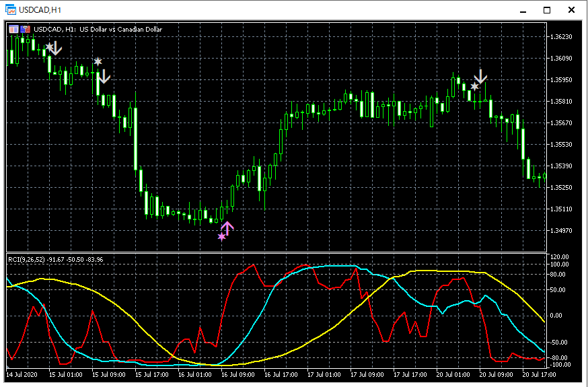Select the white star marker above 15 Jul 09:00 candles
588x387 pixels.
[98, 61]
